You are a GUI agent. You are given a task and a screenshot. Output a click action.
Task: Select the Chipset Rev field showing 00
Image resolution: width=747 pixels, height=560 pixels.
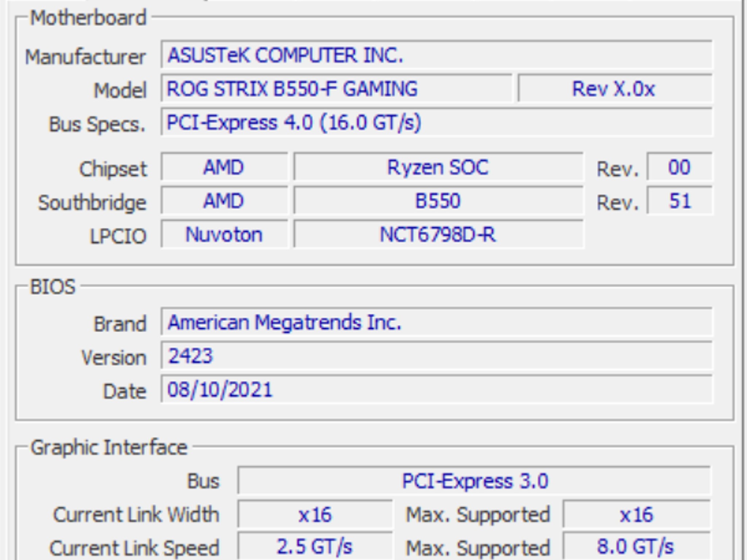tap(678, 167)
